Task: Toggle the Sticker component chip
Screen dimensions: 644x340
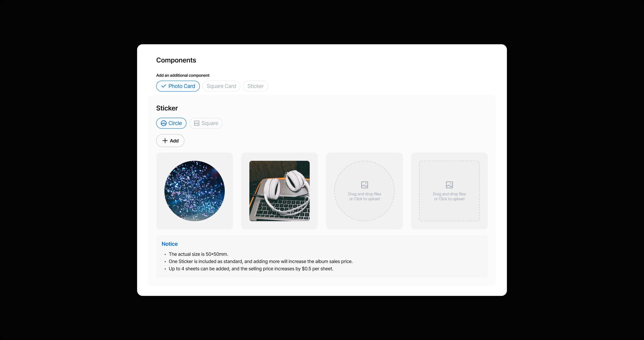Action: click(255, 86)
